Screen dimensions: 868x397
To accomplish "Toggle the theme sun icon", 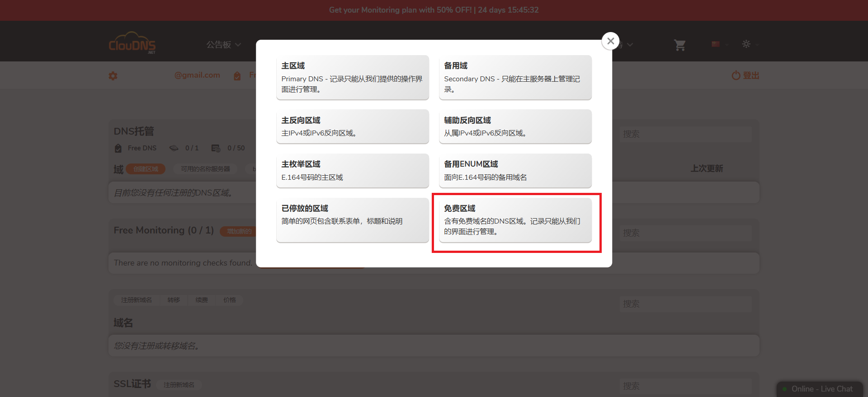I will pos(746,44).
